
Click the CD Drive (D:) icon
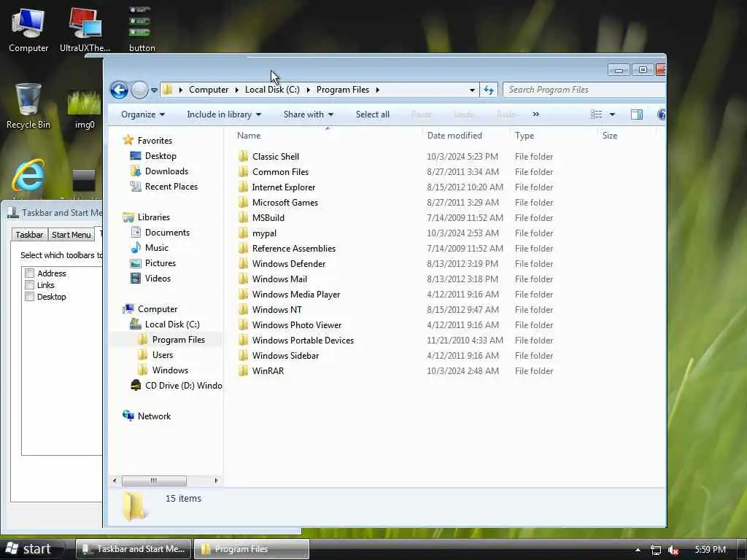pos(136,385)
